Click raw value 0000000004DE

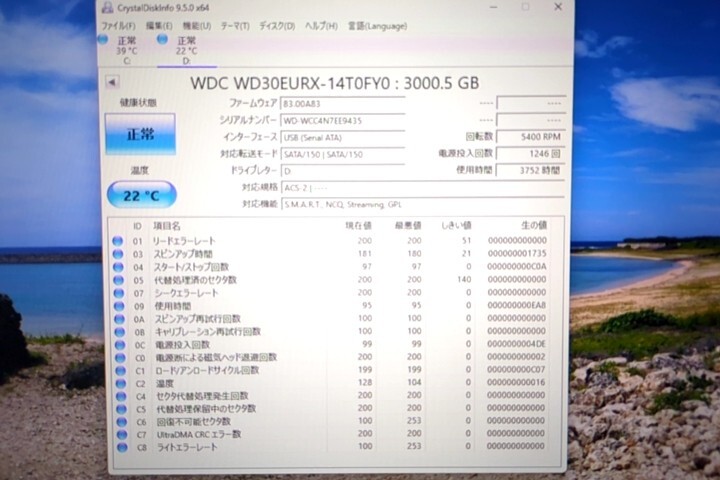[517, 344]
